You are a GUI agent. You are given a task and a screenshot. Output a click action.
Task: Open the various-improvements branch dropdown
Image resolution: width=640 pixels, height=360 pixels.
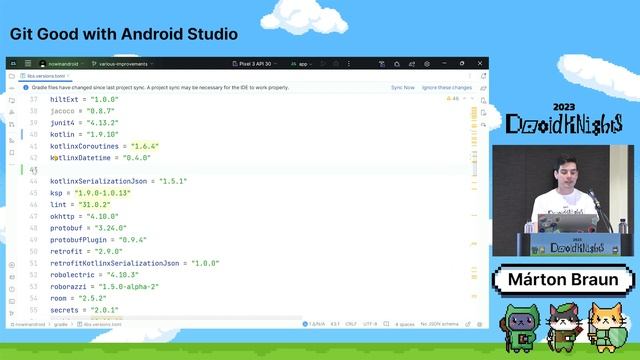pyautogui.click(x=122, y=64)
